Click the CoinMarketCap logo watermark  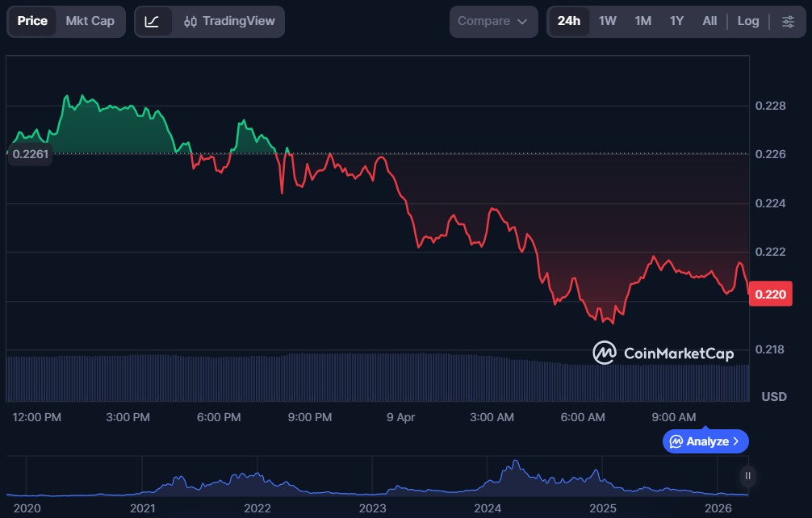[x=663, y=353]
